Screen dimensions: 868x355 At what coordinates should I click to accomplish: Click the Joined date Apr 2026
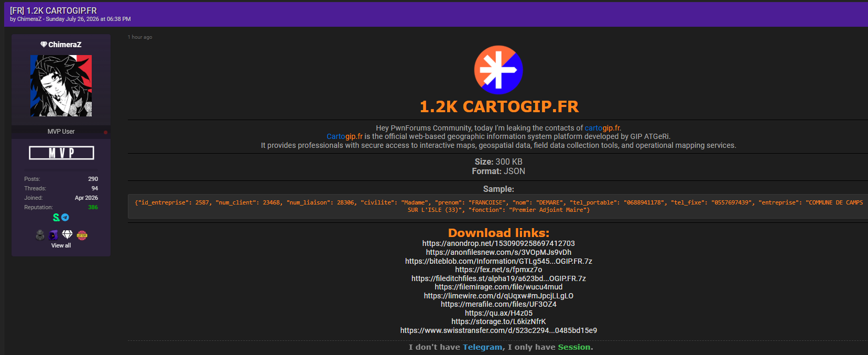tap(86, 198)
